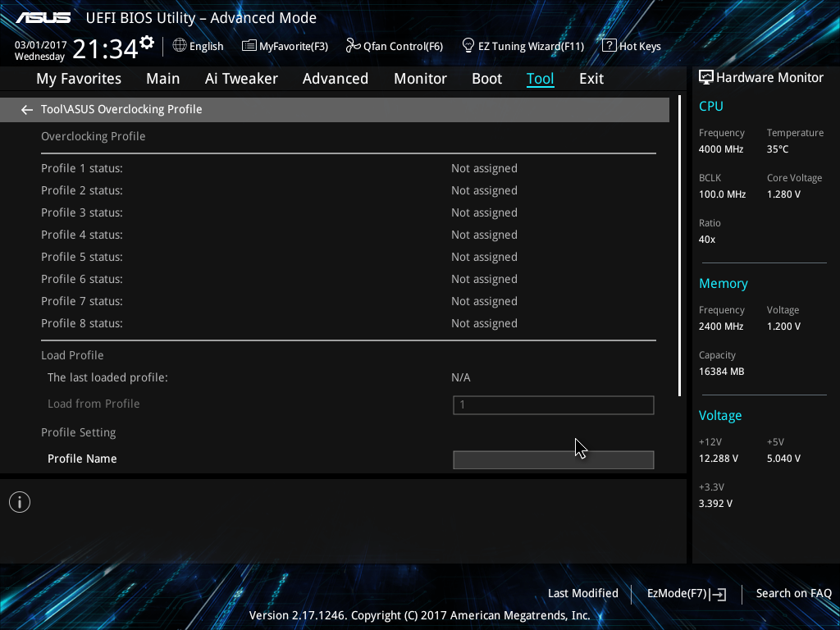
Task: Click the back arrow in breadcrumb bar
Action: (27, 110)
